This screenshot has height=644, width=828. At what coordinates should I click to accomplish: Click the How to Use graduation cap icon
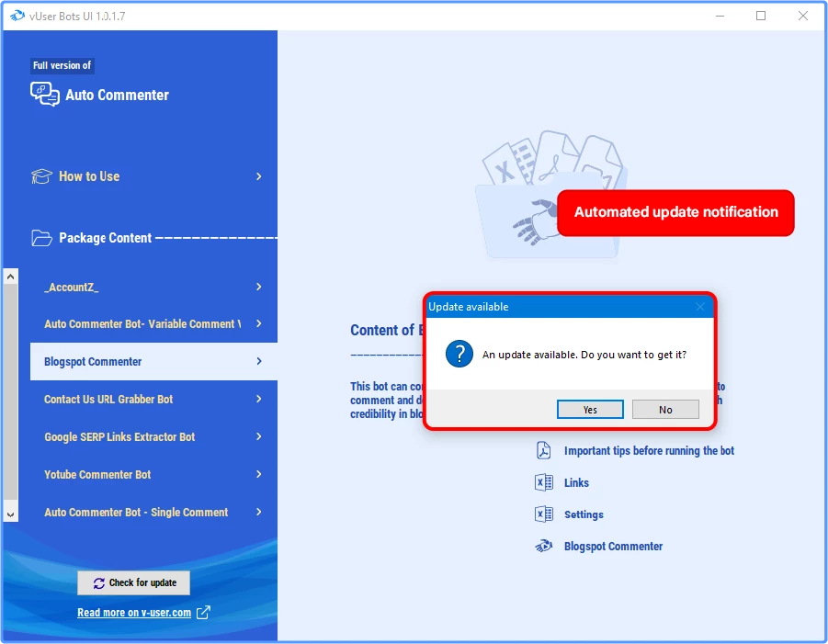tap(41, 176)
